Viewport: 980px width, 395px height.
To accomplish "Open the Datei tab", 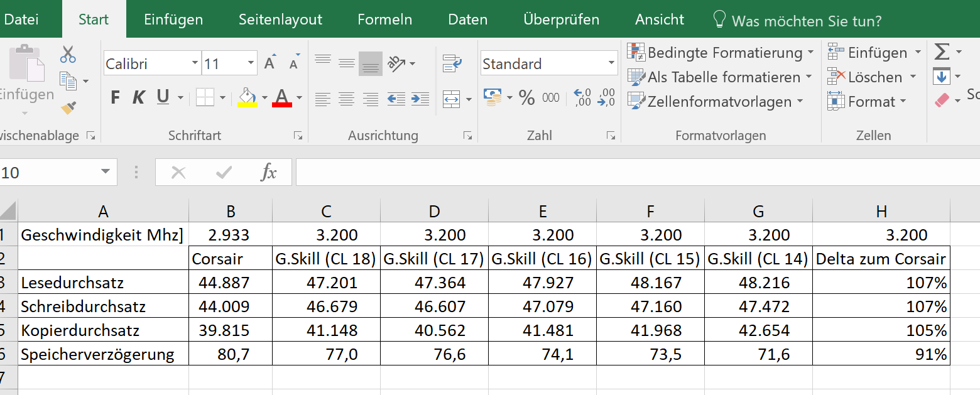I will 21,19.
